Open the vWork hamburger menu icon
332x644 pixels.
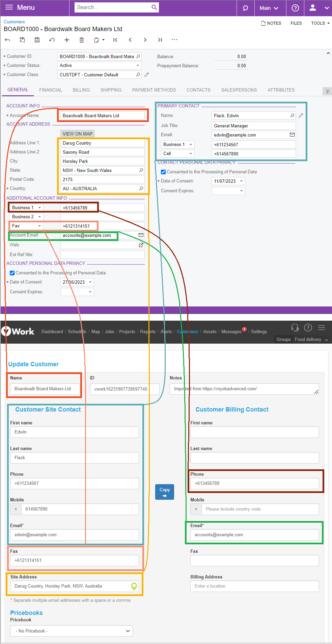pyautogui.click(x=322, y=328)
